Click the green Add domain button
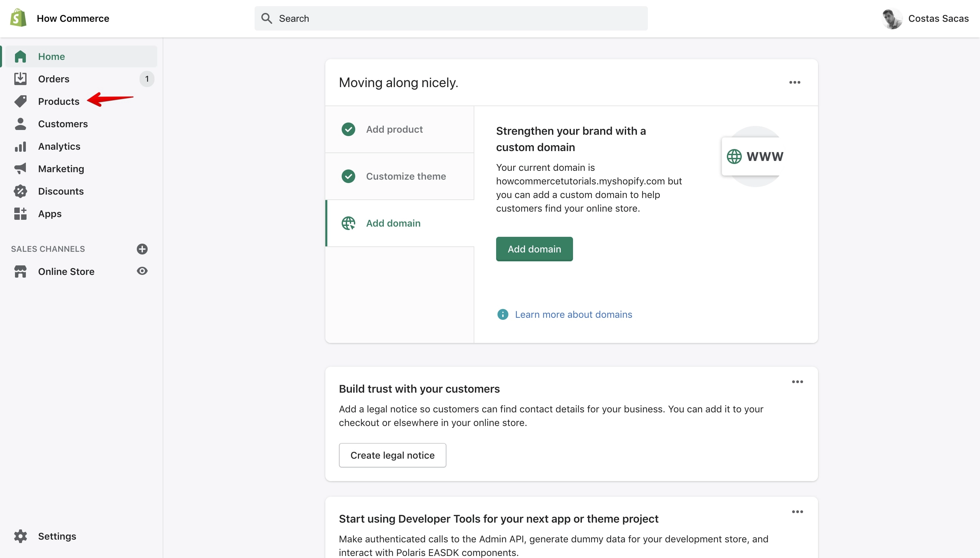 point(534,249)
